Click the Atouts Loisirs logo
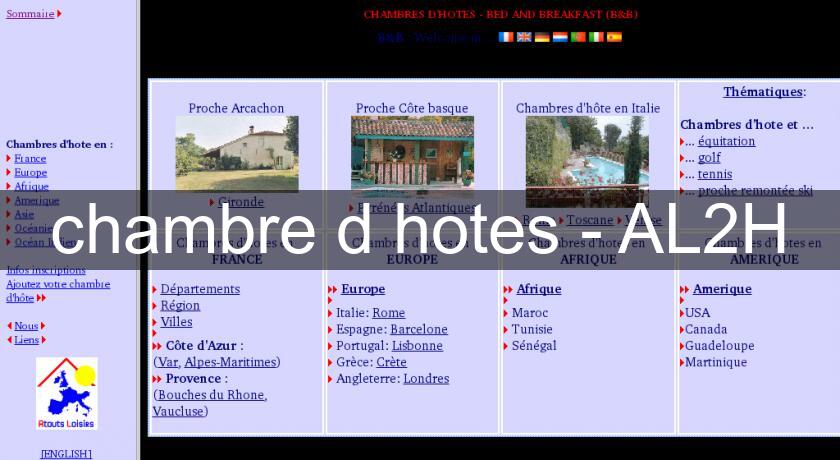This screenshot has height=460, width=840. 66,394
